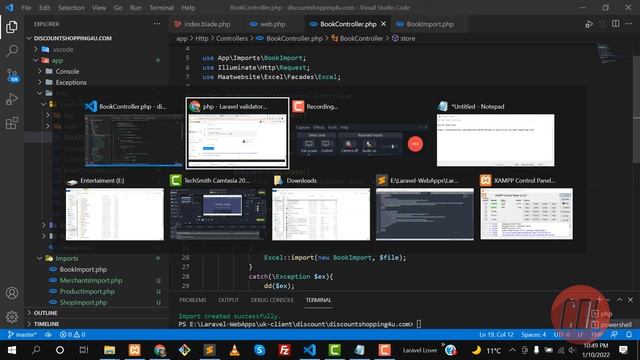The width and height of the screenshot is (640, 360).
Task: Click the errors and warnings status indicator
Action: coord(72,335)
